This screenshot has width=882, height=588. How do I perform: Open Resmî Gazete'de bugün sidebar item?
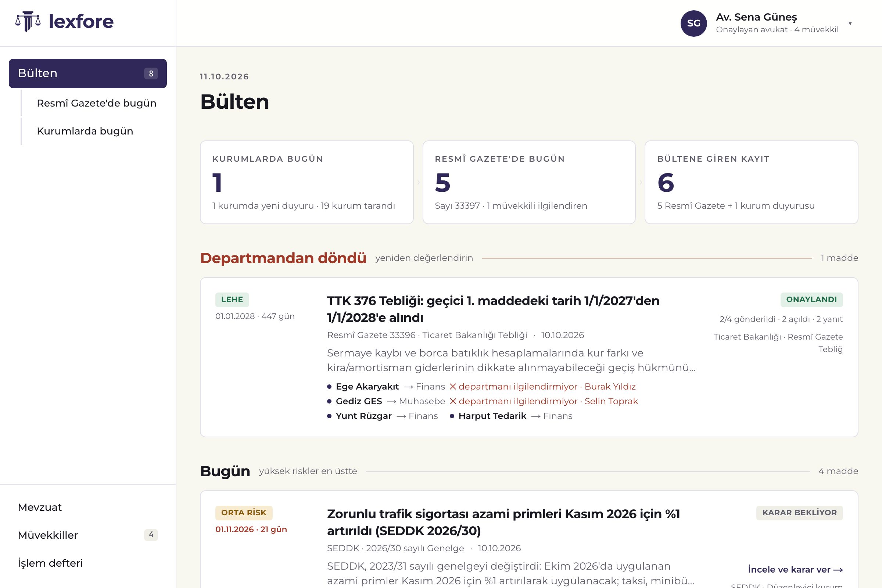point(96,103)
